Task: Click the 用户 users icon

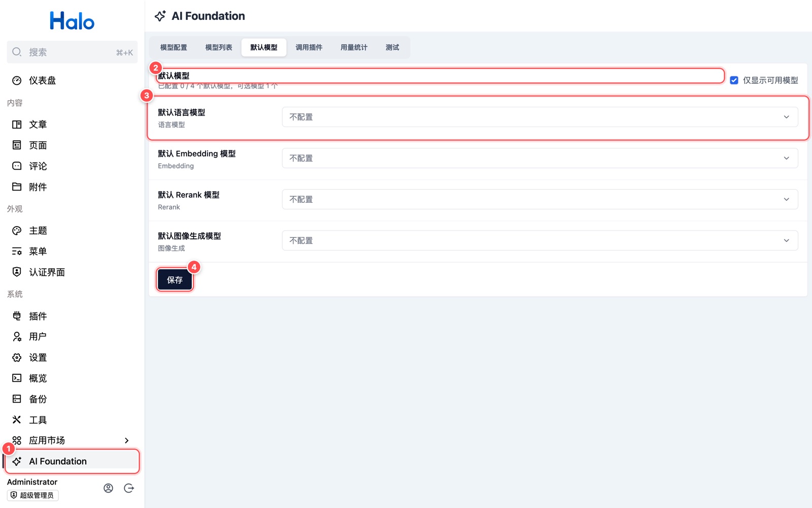Action: 17,337
